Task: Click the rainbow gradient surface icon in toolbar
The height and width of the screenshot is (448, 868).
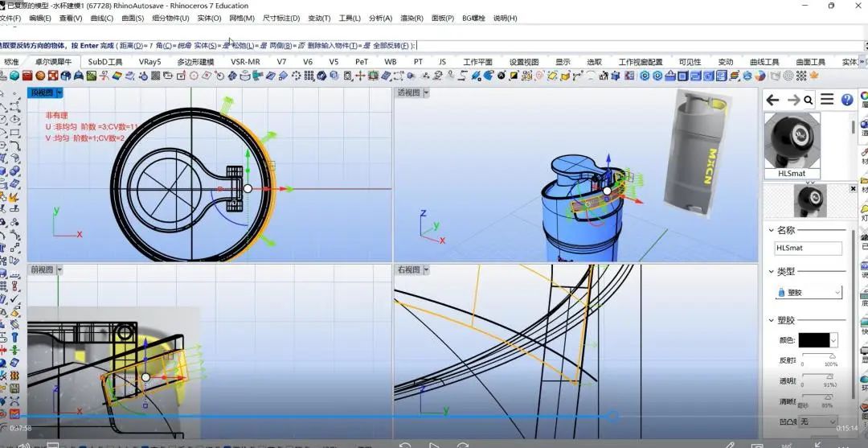Action: tap(117, 76)
